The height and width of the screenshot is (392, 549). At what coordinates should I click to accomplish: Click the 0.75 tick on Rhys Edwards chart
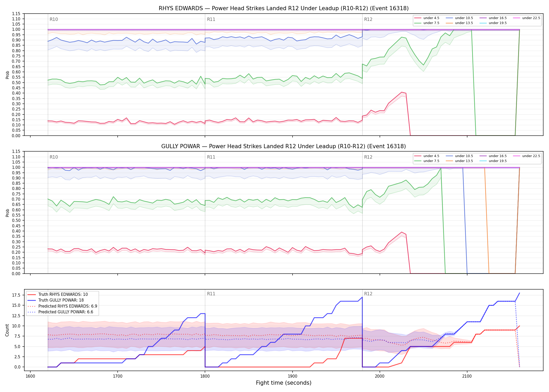tap(16, 56)
